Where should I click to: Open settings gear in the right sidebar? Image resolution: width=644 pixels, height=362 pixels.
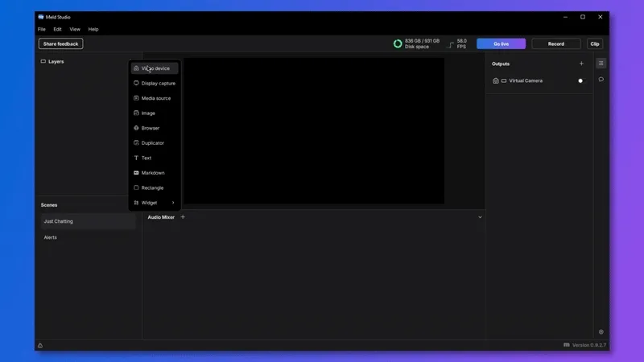pos(601,331)
